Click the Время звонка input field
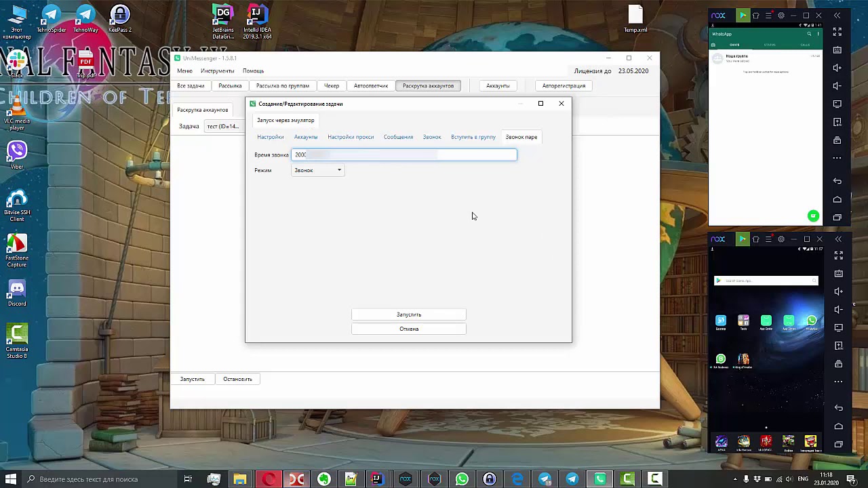Viewport: 868px width, 488px height. click(x=404, y=155)
